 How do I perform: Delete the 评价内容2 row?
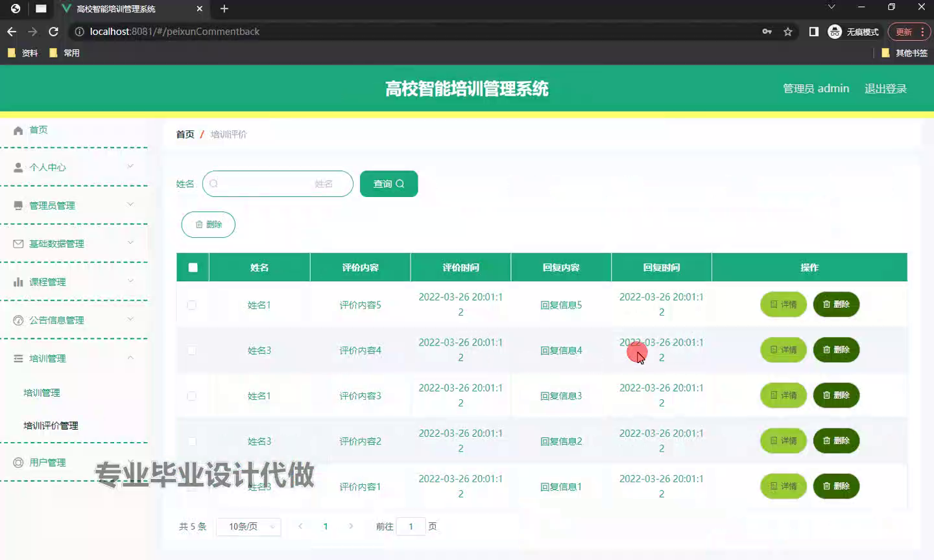tap(837, 441)
